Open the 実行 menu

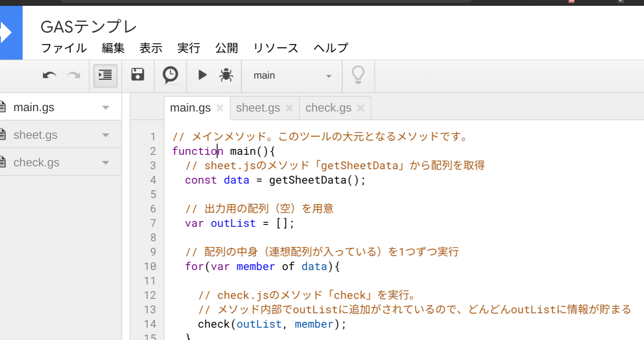point(189,48)
